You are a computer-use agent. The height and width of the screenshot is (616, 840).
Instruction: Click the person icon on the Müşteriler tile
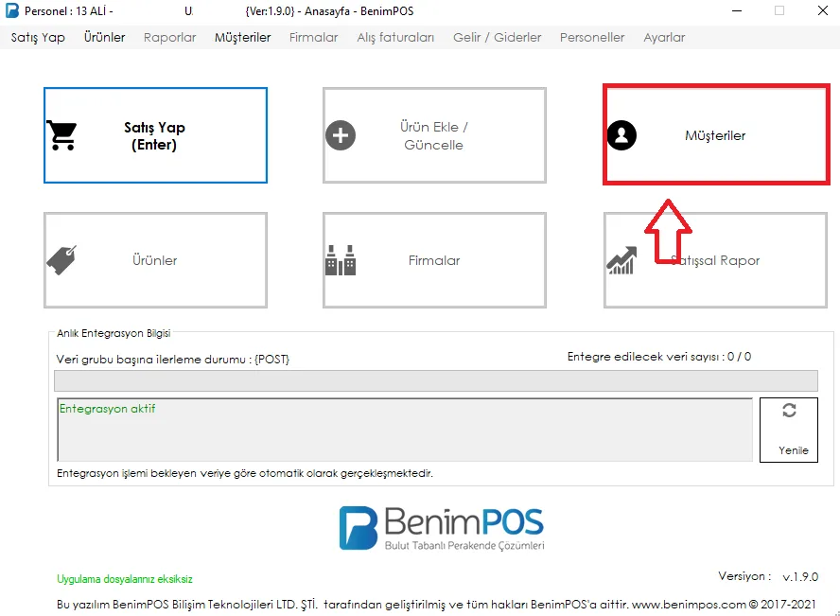621,135
